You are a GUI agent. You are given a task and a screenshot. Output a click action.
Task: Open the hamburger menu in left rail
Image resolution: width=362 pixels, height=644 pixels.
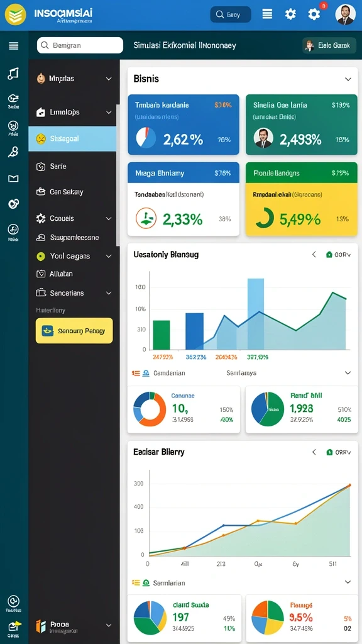(x=14, y=45)
